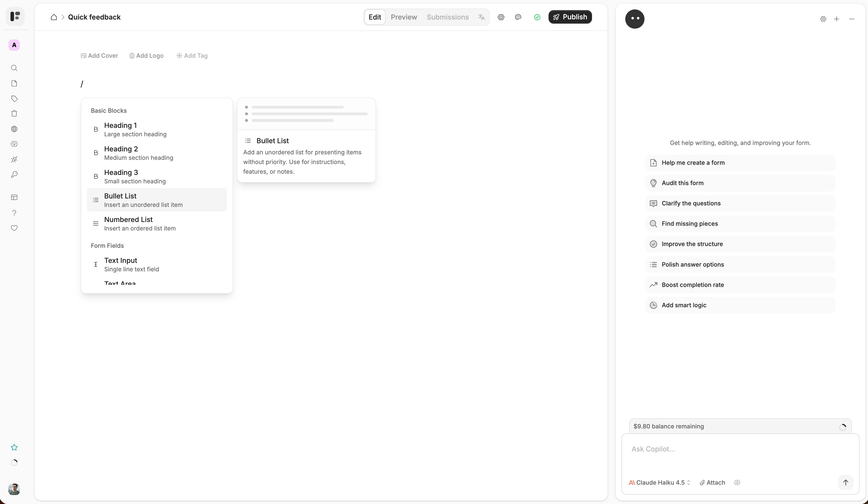868x504 pixels.
Task: Click the app logo in the sidebar
Action: pos(15,16)
